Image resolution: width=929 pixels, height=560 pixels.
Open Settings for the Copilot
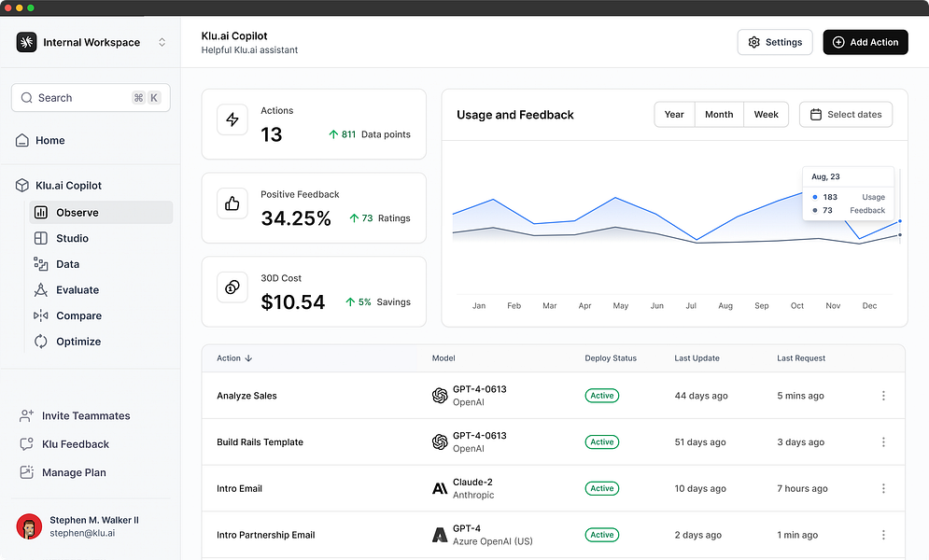pos(775,42)
